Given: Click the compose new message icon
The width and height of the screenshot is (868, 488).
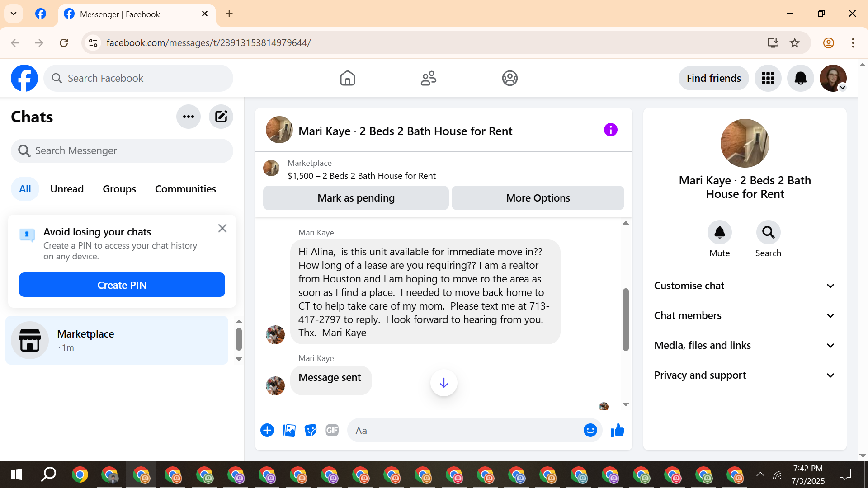Looking at the screenshot, I should (x=221, y=117).
